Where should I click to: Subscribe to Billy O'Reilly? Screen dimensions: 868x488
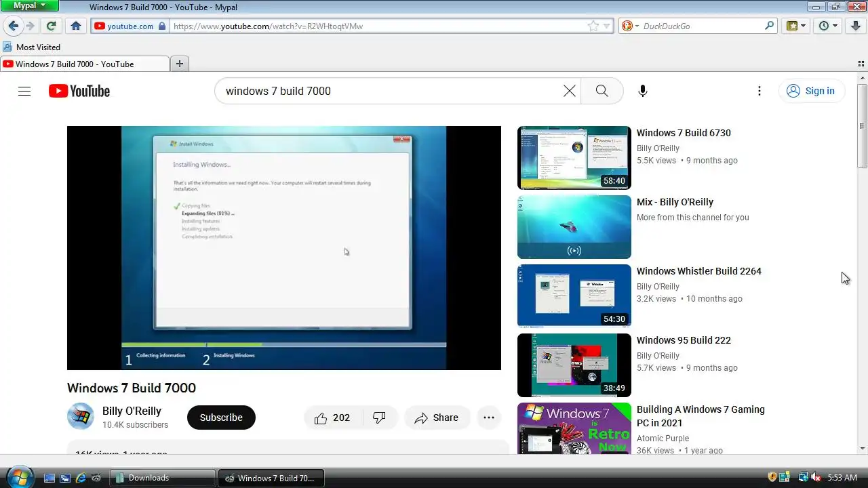point(221,418)
